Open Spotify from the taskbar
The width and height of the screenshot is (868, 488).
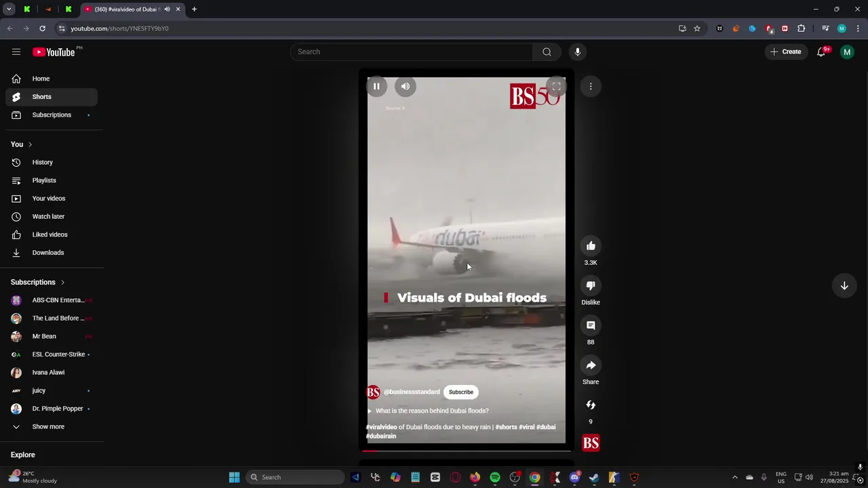click(495, 477)
